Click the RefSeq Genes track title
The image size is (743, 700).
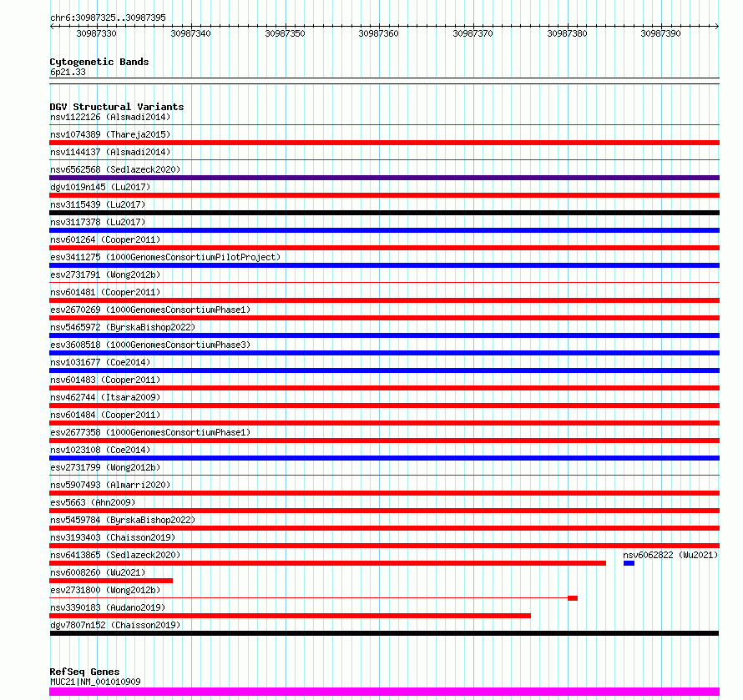point(84,672)
